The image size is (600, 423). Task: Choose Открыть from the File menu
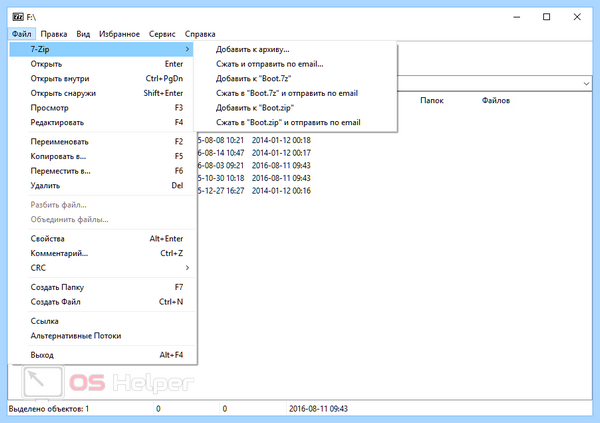[x=101, y=64]
